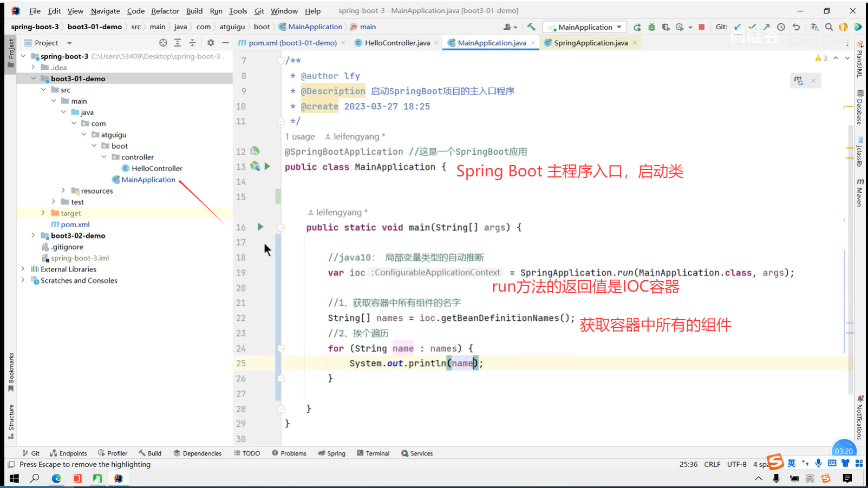Open MainApplication run configuration dropdown

tap(585, 27)
